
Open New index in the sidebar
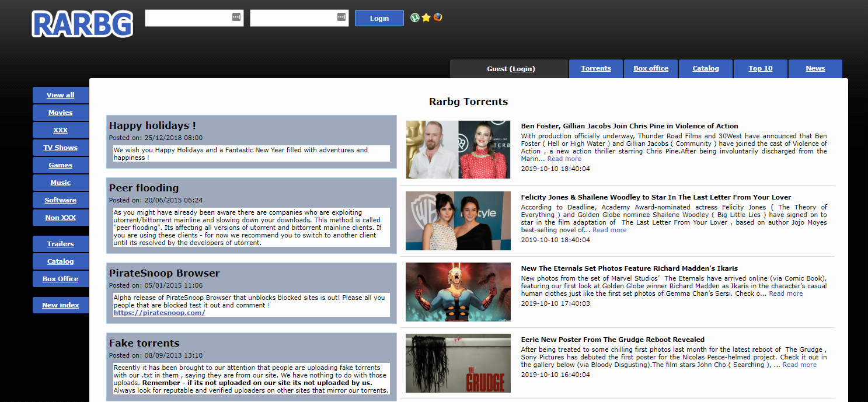coord(61,305)
